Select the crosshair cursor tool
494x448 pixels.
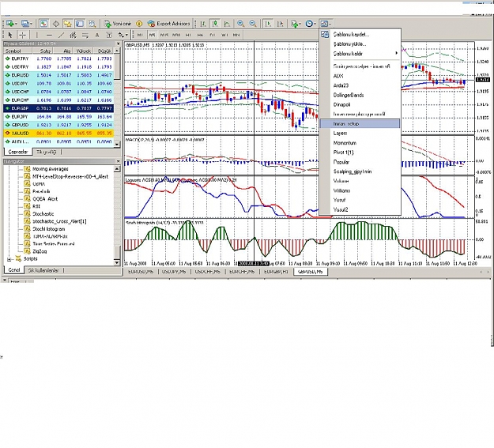22,35
